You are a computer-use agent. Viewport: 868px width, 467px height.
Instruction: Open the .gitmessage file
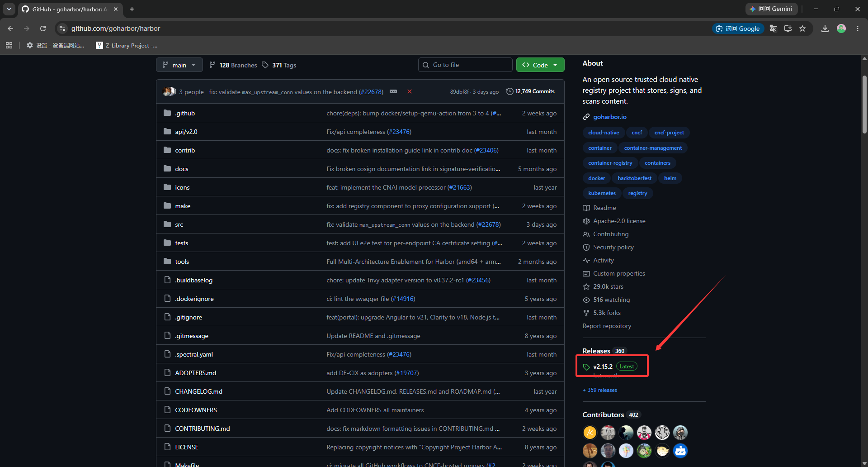(x=192, y=336)
